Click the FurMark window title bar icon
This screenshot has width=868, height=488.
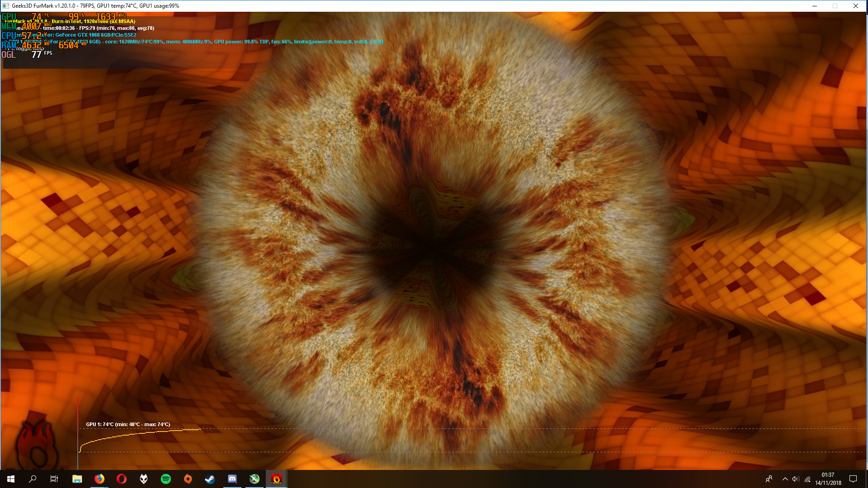click(6, 6)
